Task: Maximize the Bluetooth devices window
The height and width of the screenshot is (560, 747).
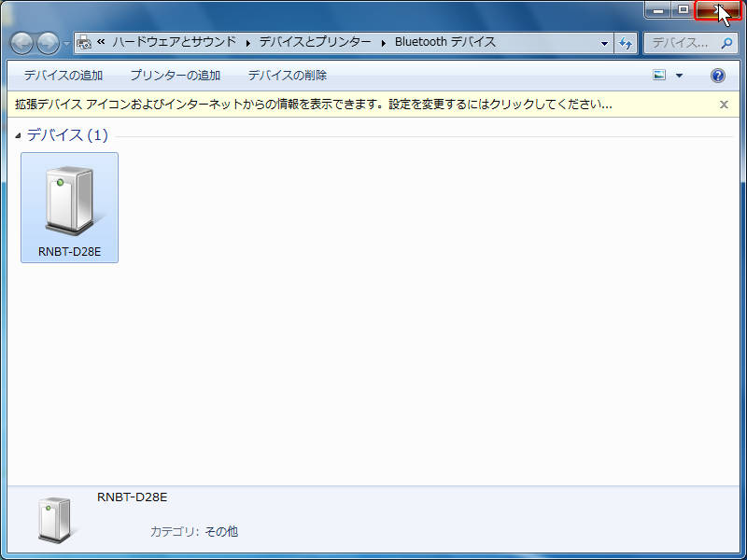Action: pyautogui.click(x=684, y=9)
